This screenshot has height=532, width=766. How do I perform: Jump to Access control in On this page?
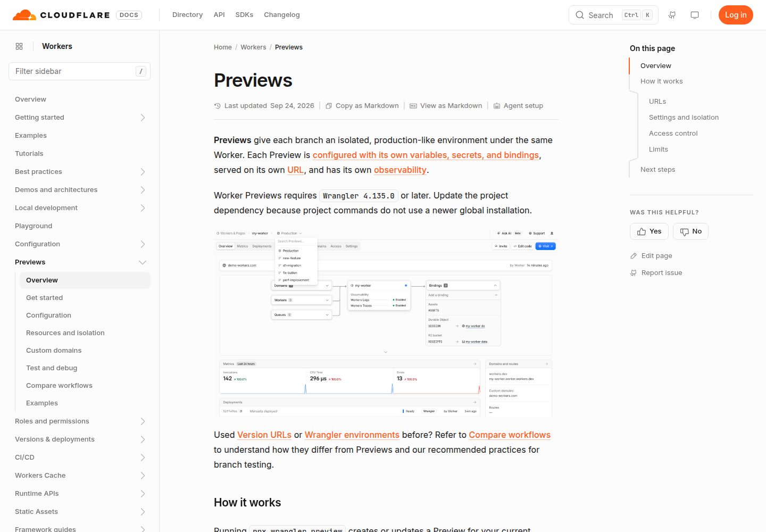point(673,134)
